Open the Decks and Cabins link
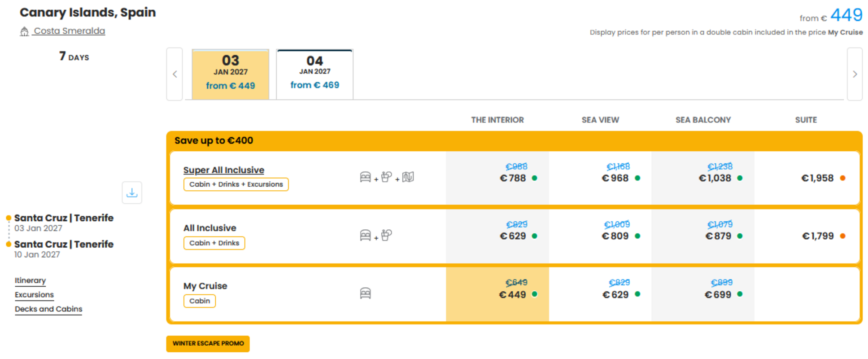The width and height of the screenshot is (868, 359). (48, 309)
